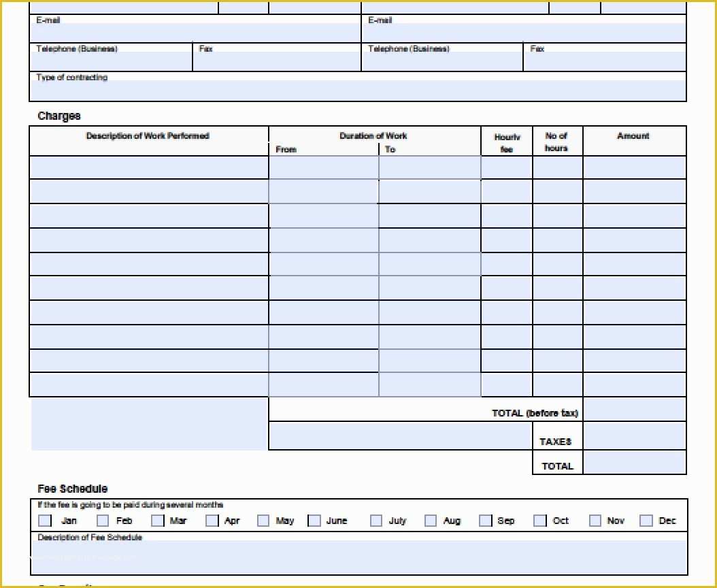Image resolution: width=717 pixels, height=588 pixels.
Task: Click the TAXES amount field
Action: point(634,436)
